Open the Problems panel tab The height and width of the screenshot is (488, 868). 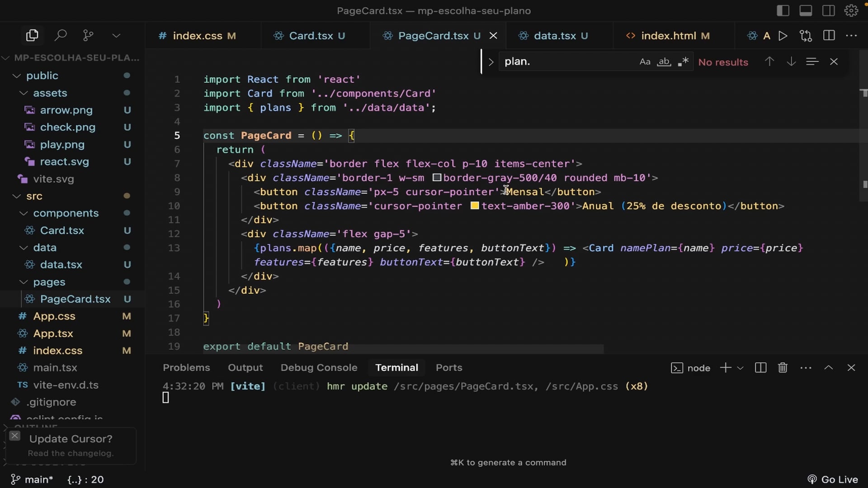[x=186, y=368]
